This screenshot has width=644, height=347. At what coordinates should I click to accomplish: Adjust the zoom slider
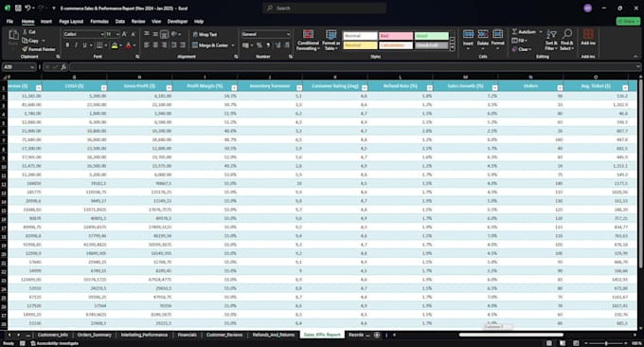click(606, 343)
